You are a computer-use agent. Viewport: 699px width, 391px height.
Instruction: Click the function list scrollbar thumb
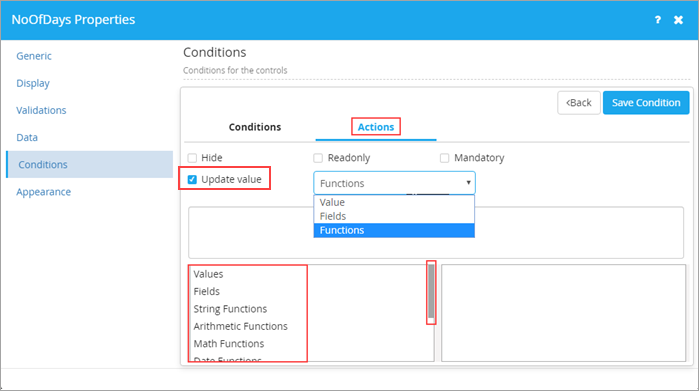coord(431,291)
